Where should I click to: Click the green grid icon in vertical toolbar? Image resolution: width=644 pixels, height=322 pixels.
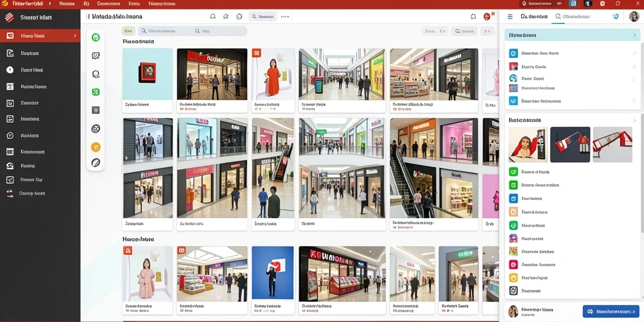pos(96,92)
